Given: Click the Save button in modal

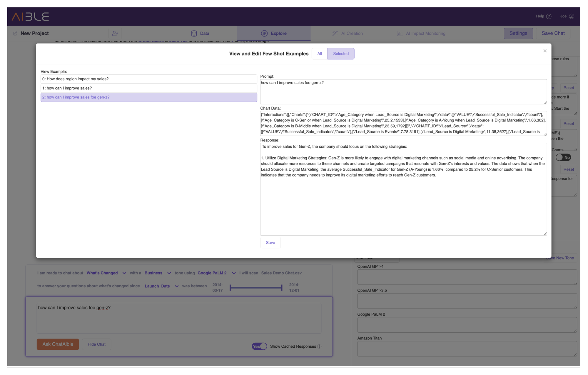Looking at the screenshot, I should [x=270, y=242].
